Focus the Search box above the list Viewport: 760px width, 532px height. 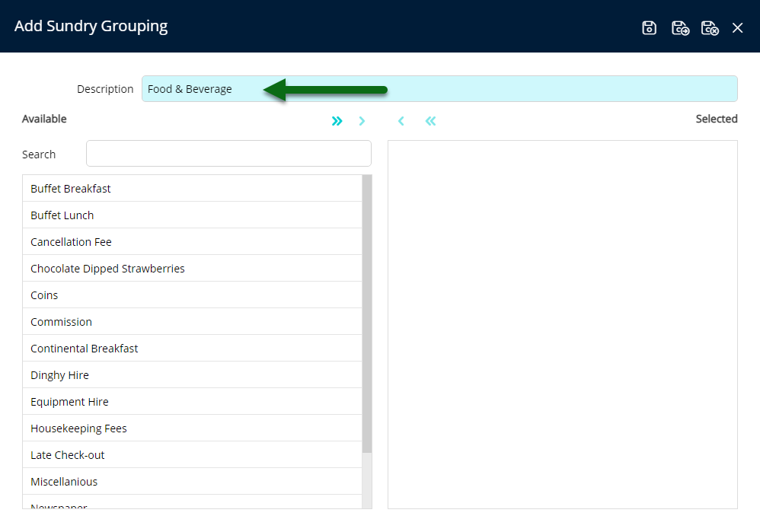coord(228,154)
